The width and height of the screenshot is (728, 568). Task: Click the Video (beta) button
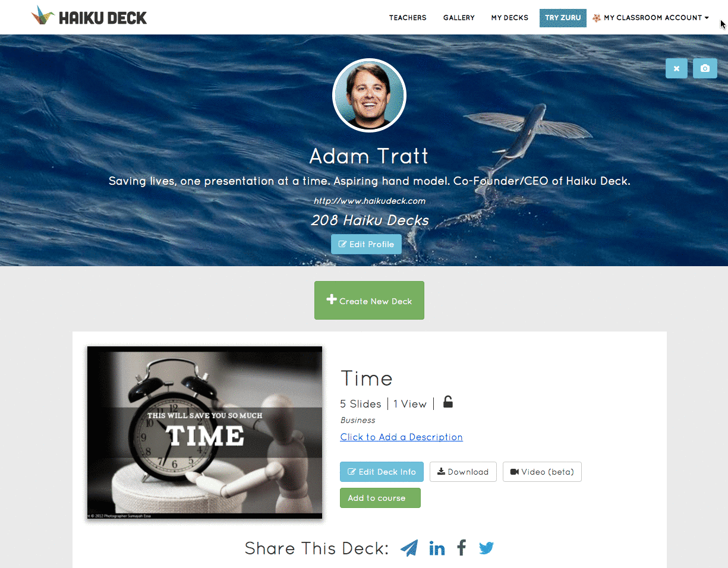click(x=542, y=472)
